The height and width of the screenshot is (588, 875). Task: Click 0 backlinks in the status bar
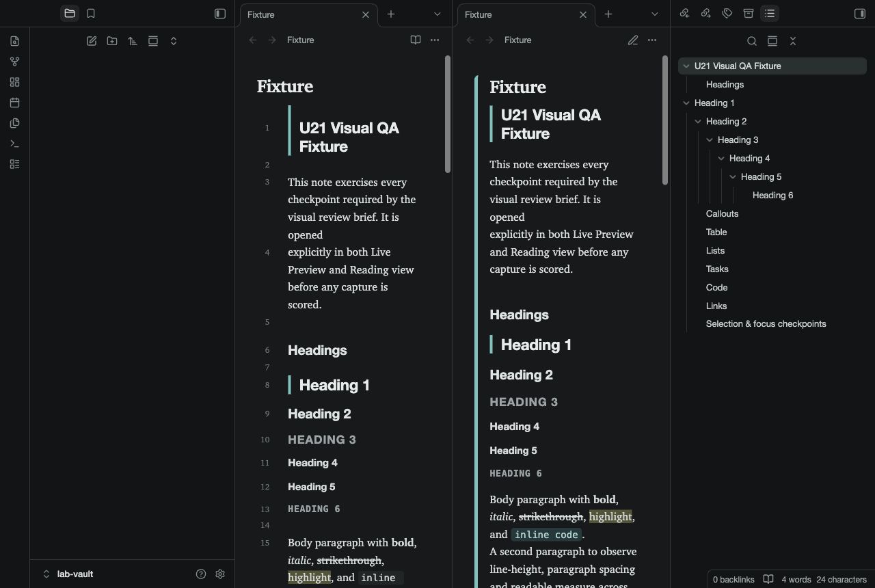click(x=733, y=579)
